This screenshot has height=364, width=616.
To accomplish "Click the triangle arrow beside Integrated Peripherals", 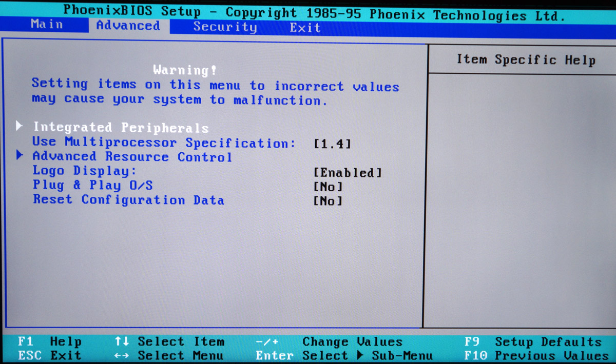I will click(x=20, y=127).
